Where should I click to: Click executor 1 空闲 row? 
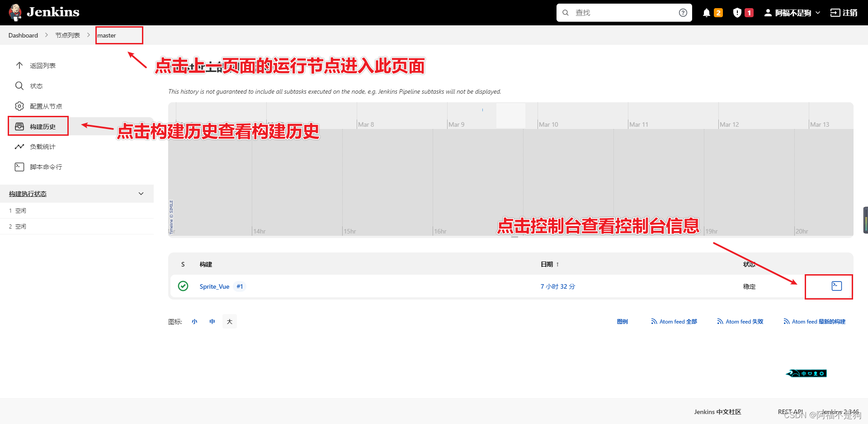[77, 210]
